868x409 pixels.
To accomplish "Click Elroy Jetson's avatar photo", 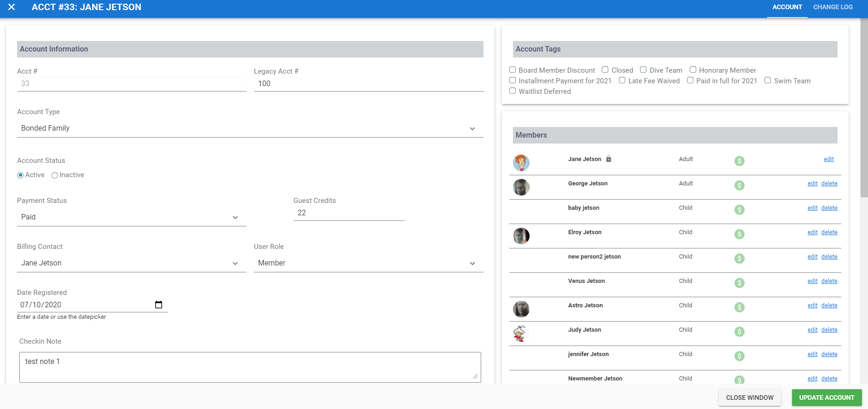I will coord(521,236).
